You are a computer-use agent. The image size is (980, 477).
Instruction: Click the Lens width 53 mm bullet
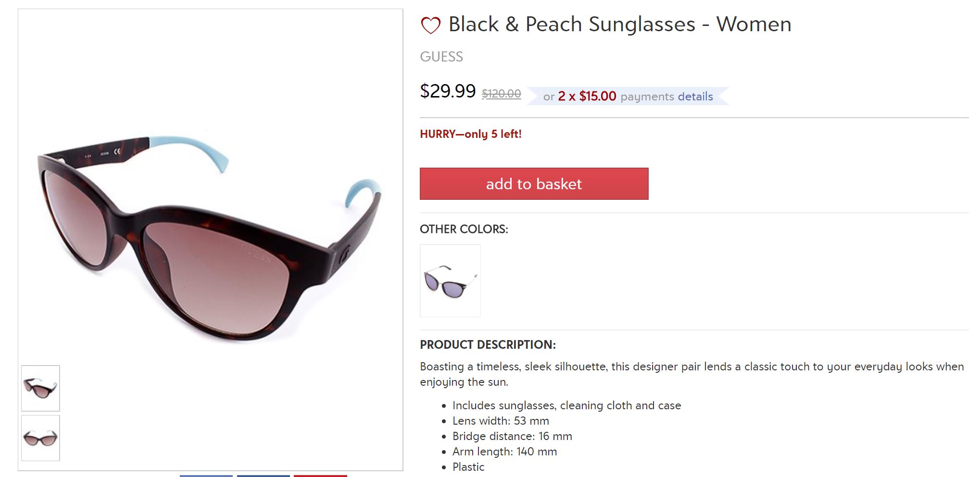500,421
